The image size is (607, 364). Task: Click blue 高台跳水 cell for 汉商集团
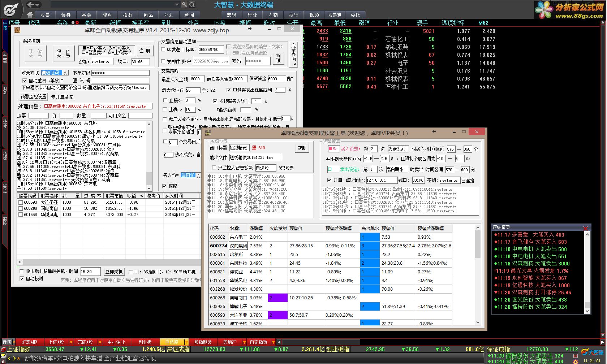pos(370,246)
